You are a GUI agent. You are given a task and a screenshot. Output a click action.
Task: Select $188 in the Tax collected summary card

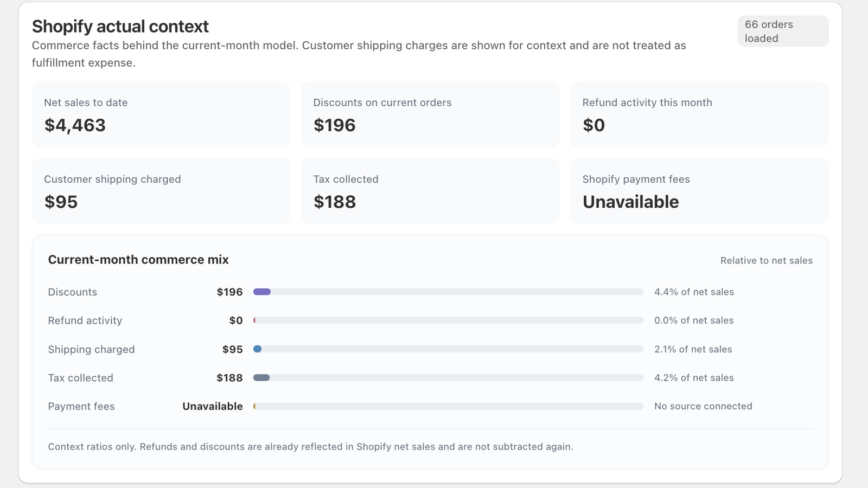pyautogui.click(x=335, y=202)
